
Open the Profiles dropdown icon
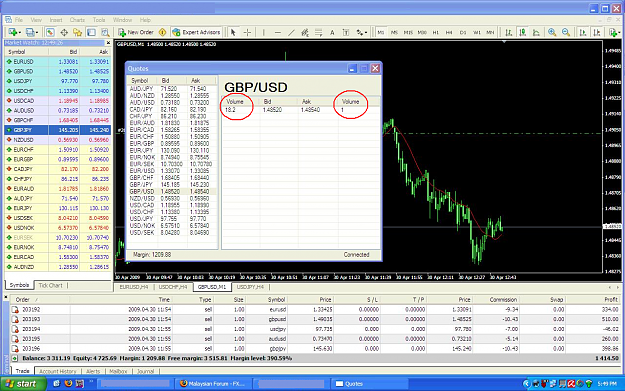31,32
